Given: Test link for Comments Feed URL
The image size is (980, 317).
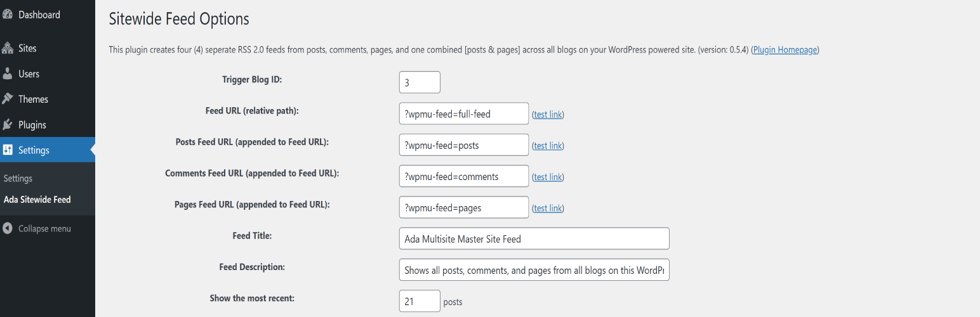Looking at the screenshot, I should point(548,177).
